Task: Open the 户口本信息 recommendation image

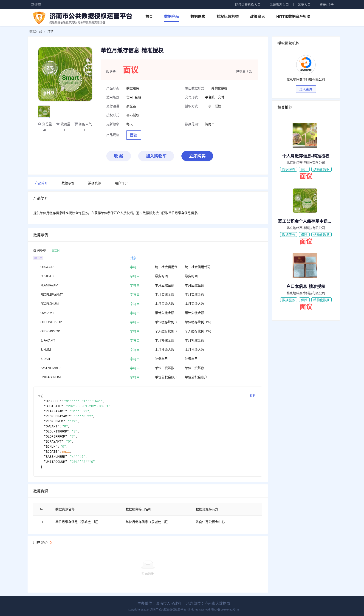Action: [305, 266]
